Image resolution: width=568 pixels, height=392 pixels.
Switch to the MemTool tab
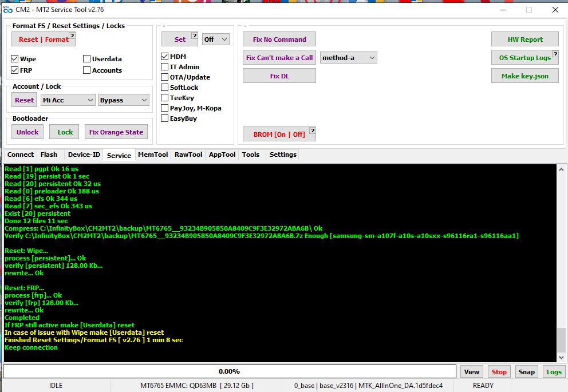tap(153, 155)
